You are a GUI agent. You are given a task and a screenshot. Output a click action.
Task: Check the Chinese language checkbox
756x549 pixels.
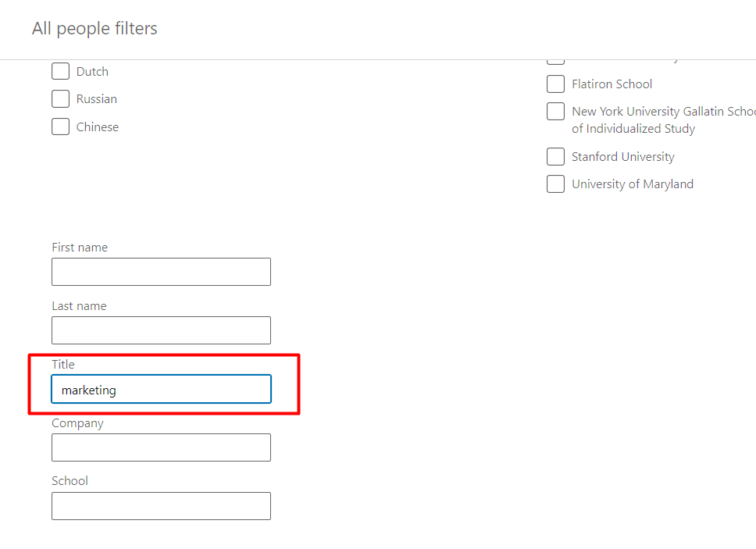(60, 127)
